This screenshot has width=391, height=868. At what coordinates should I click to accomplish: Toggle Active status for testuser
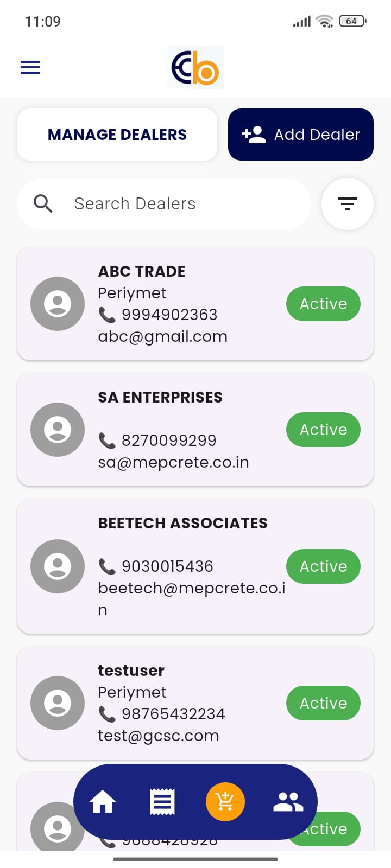323,703
